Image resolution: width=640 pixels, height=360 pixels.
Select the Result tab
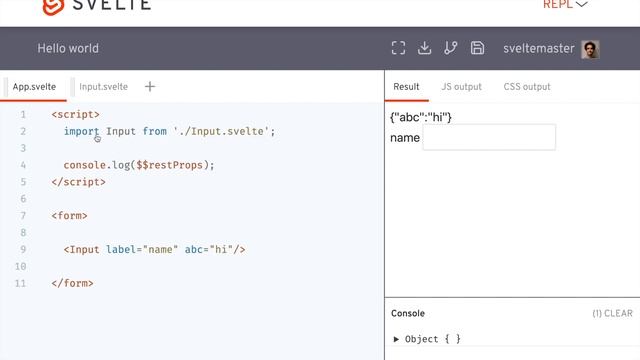(406, 87)
